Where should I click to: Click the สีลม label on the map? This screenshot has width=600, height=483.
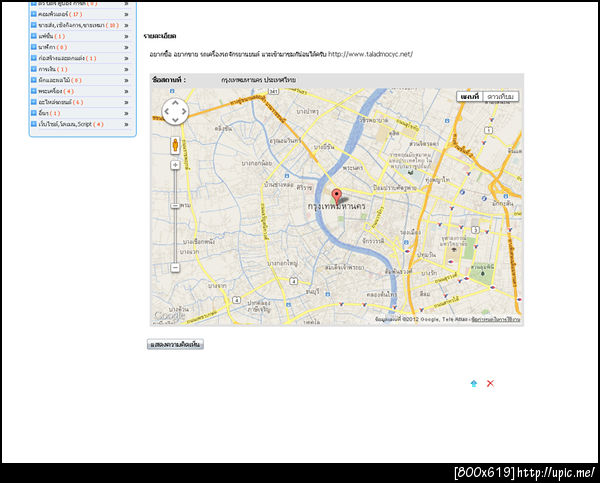(x=425, y=294)
